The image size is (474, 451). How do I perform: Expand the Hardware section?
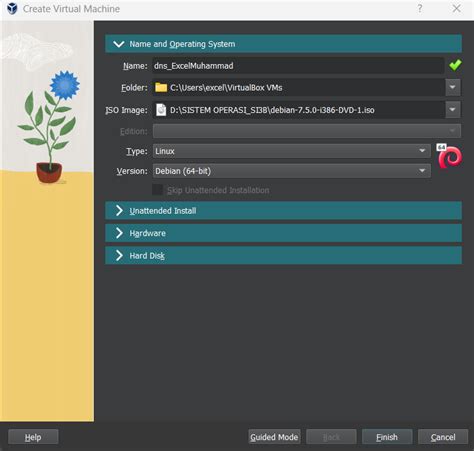click(x=283, y=233)
